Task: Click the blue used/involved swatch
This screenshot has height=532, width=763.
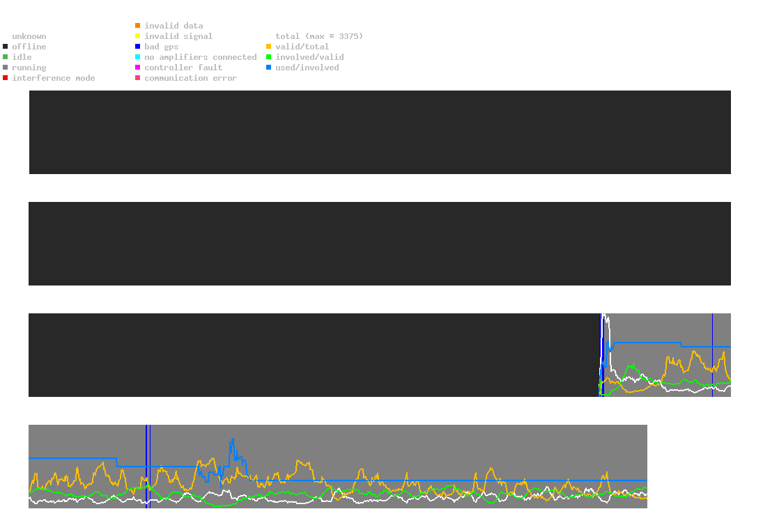Action: tap(268, 68)
